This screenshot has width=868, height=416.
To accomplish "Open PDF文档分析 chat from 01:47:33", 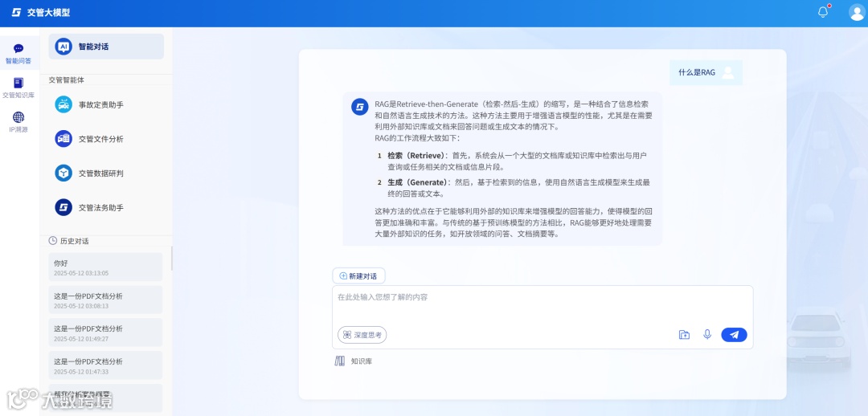I will pos(105,365).
